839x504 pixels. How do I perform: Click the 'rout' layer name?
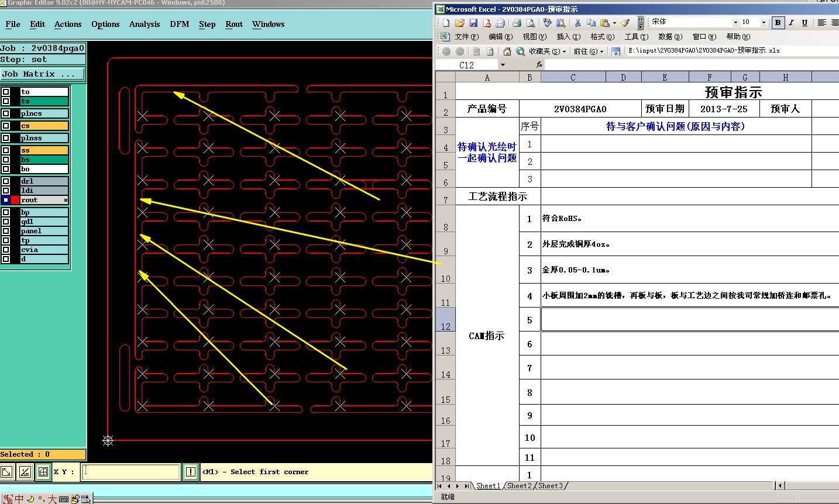tap(44, 200)
